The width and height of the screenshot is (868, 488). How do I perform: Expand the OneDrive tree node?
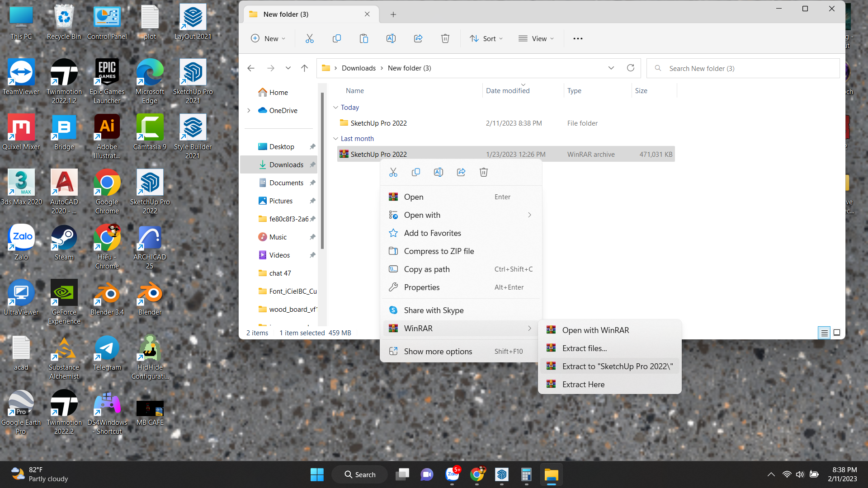[249, 111]
